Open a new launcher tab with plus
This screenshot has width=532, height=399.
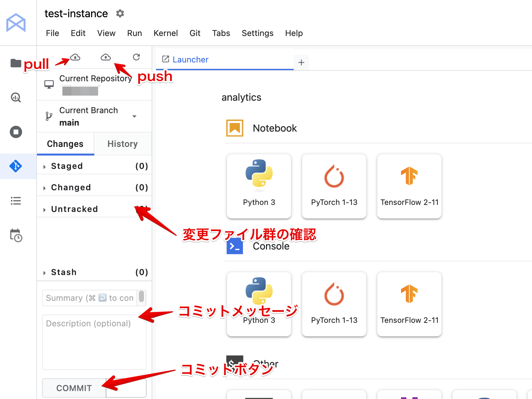[x=301, y=62]
